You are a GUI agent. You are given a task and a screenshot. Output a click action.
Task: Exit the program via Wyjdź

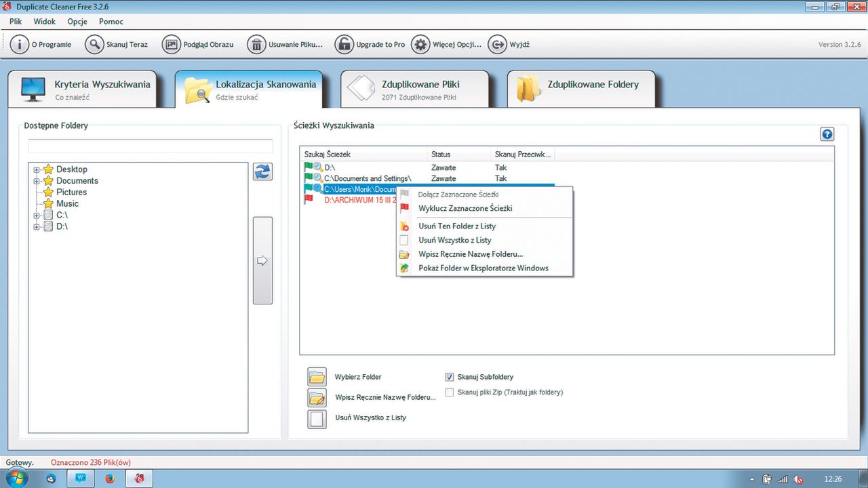(509, 45)
